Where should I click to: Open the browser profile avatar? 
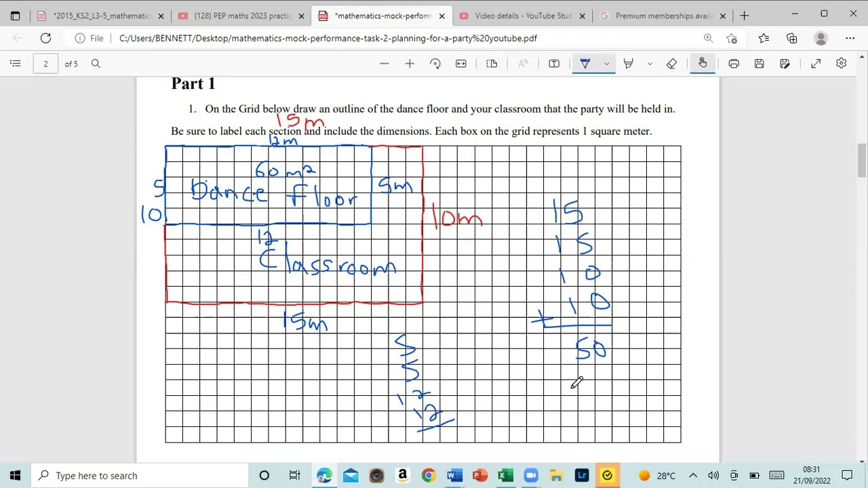(x=821, y=38)
